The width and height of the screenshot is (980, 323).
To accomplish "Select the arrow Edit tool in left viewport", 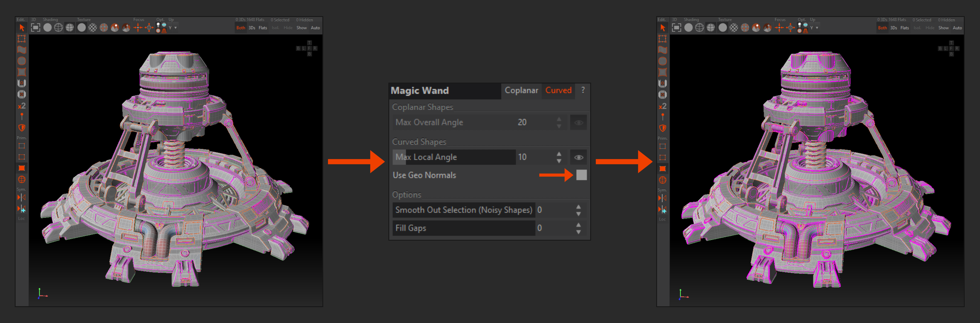I will (22, 28).
